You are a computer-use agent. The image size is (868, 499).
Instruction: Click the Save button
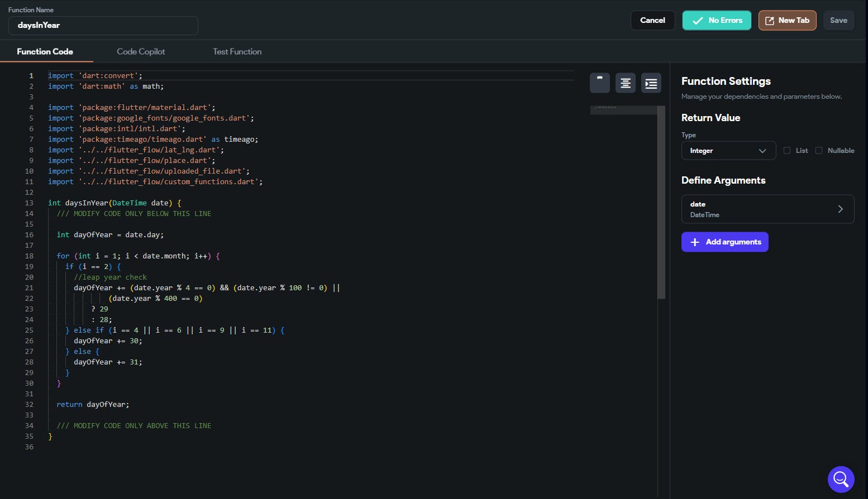(x=838, y=21)
